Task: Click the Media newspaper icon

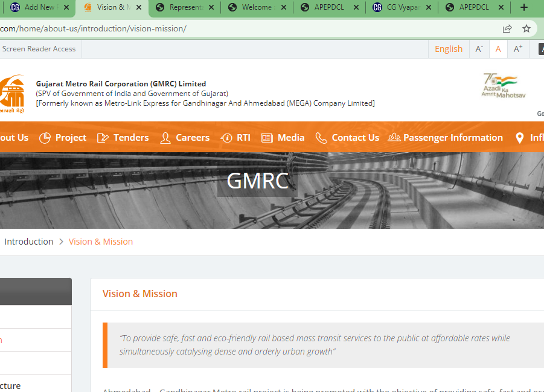Action: 267,138
